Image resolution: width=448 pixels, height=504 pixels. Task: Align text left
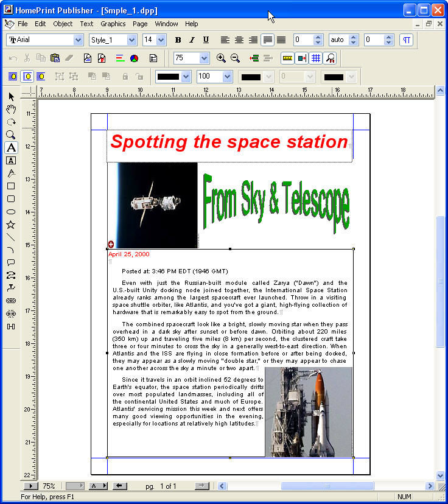click(x=225, y=40)
